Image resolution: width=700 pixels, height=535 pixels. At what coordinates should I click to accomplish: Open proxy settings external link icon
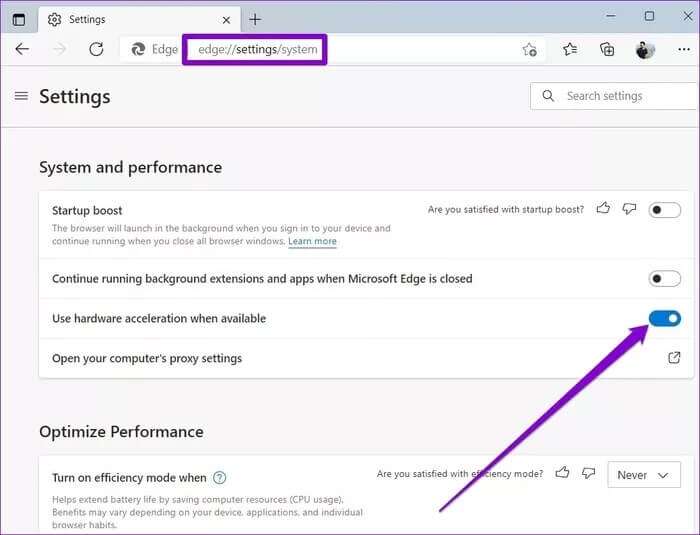(674, 358)
